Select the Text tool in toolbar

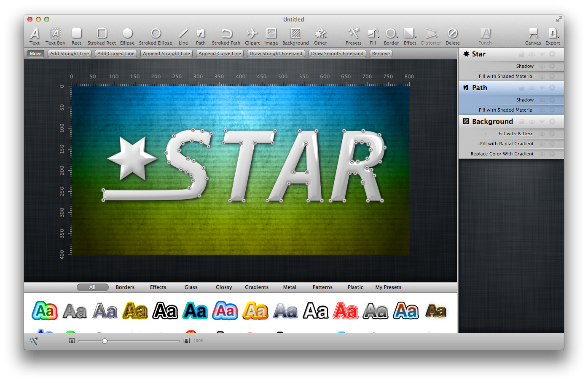point(35,34)
